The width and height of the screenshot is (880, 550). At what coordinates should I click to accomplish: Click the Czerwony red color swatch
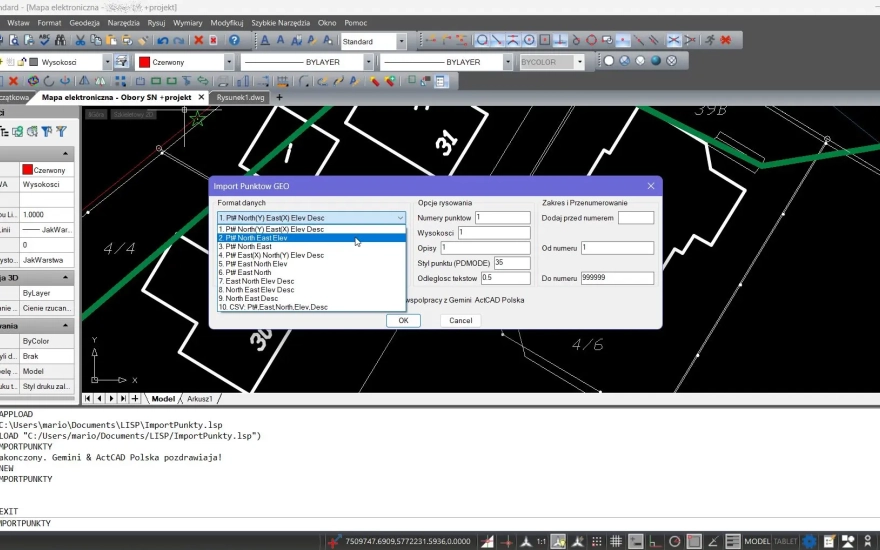coord(144,62)
